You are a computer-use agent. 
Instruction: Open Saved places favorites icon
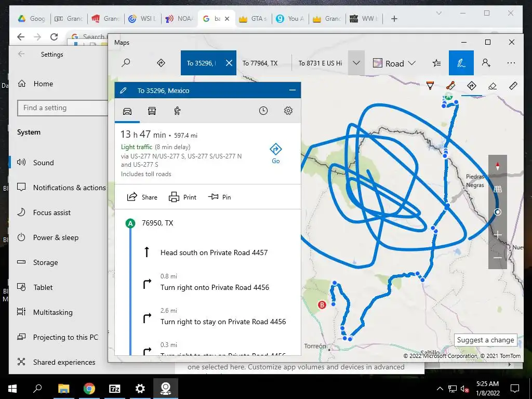click(x=436, y=63)
